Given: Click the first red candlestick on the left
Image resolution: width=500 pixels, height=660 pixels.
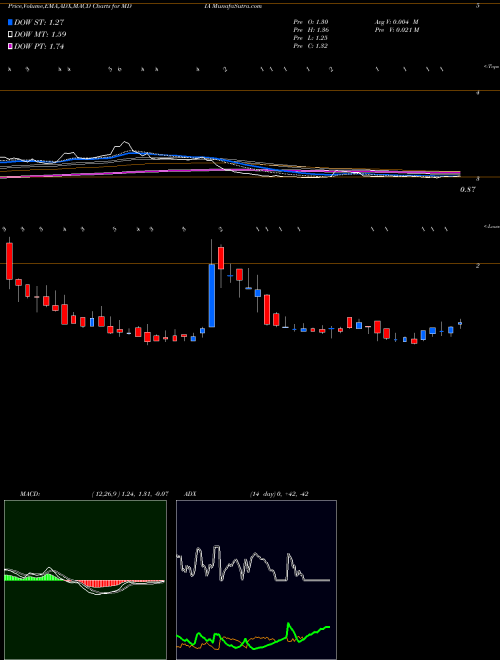Looking at the screenshot, I should (9, 261).
